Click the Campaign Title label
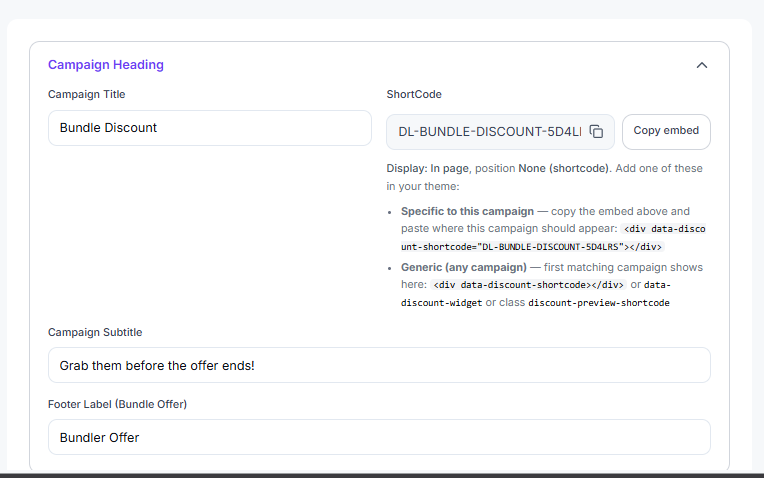 pyautogui.click(x=87, y=94)
